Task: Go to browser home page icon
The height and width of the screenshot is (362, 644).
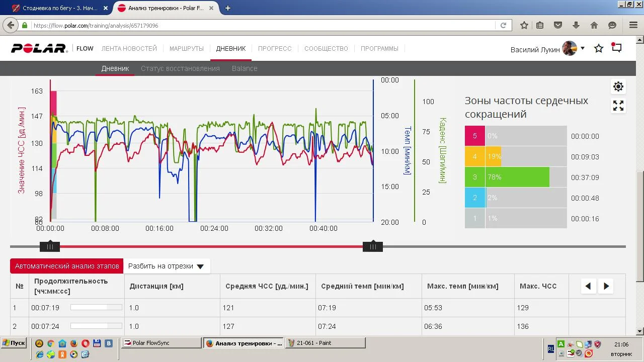Action: [x=594, y=25]
